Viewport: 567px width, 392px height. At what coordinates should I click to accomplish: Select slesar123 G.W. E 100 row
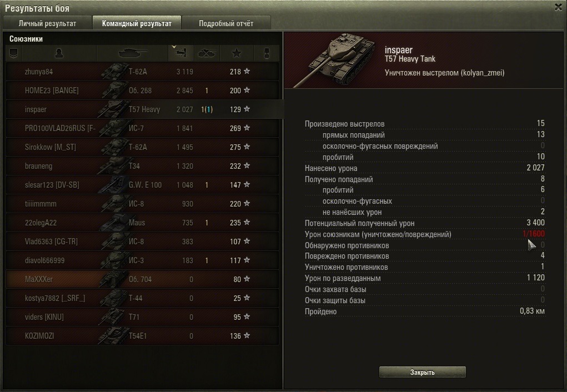143,185
